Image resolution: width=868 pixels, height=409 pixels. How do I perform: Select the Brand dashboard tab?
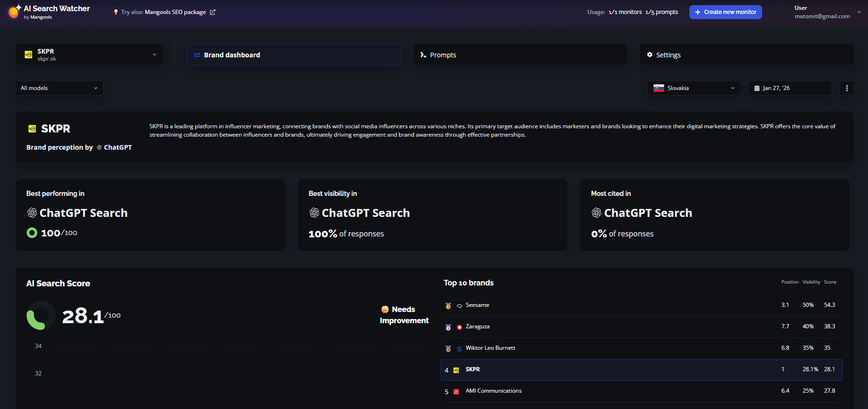294,55
